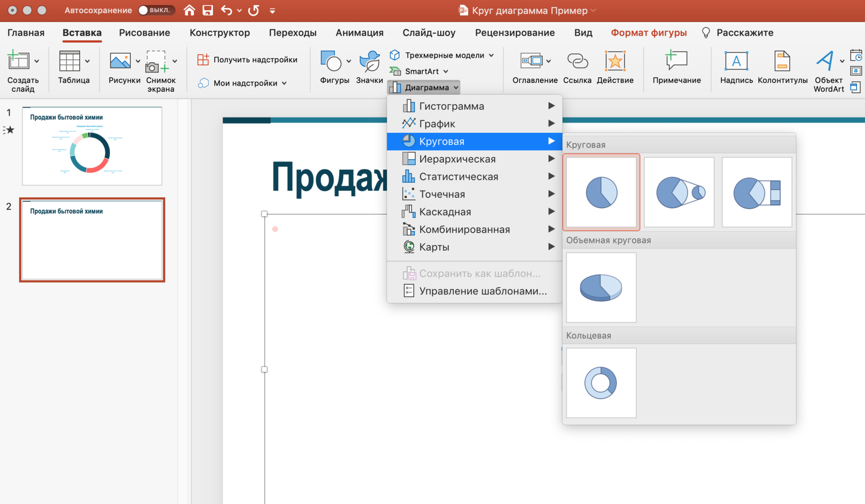Screen dimensions: 865x504
Task: Click Управление шаблонами menu item
Action: [474, 291]
